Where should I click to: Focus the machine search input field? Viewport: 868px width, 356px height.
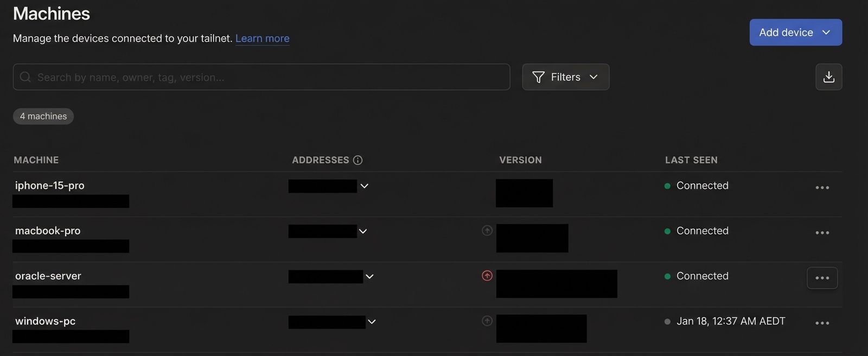coord(261,77)
